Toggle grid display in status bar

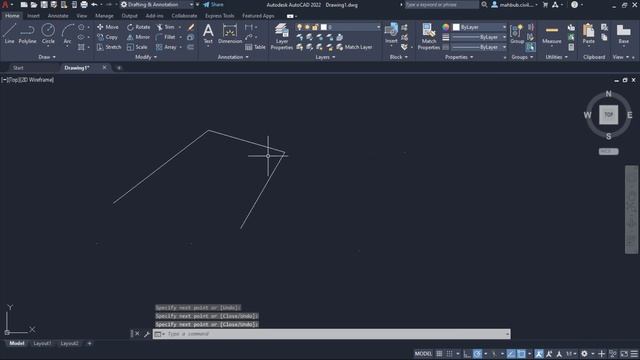tap(439, 353)
